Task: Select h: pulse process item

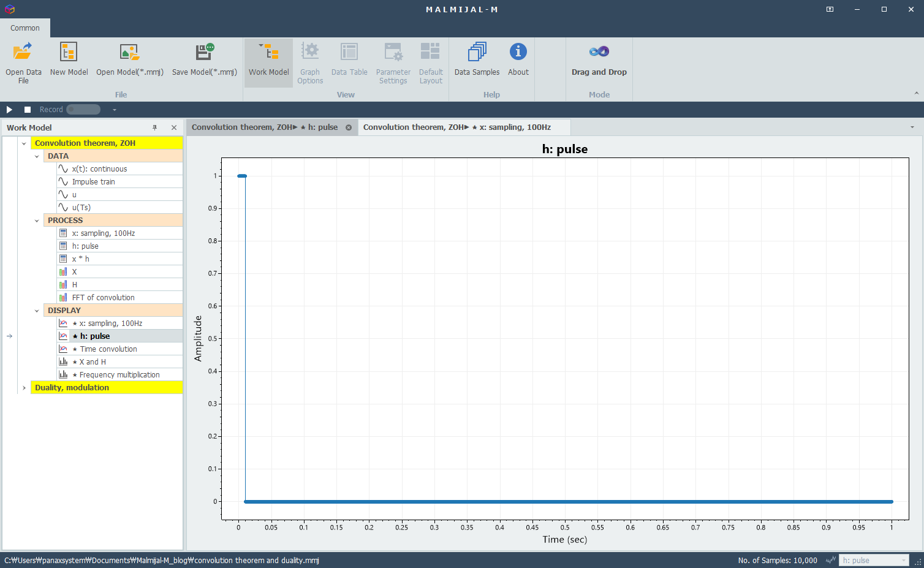Action: pos(119,246)
